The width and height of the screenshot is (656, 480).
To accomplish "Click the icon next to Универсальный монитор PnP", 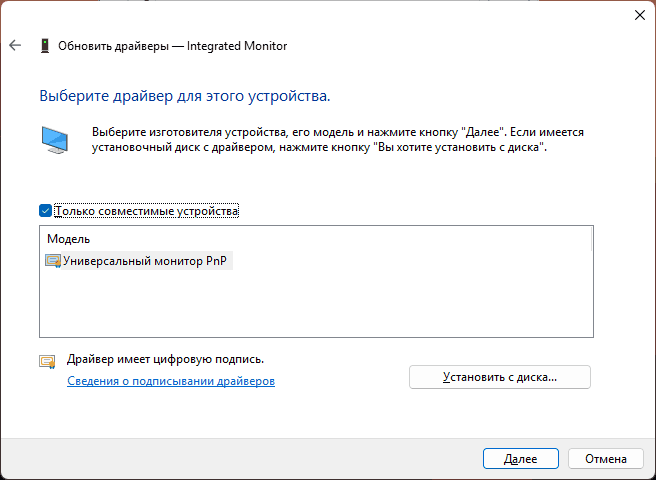I will tap(53, 261).
